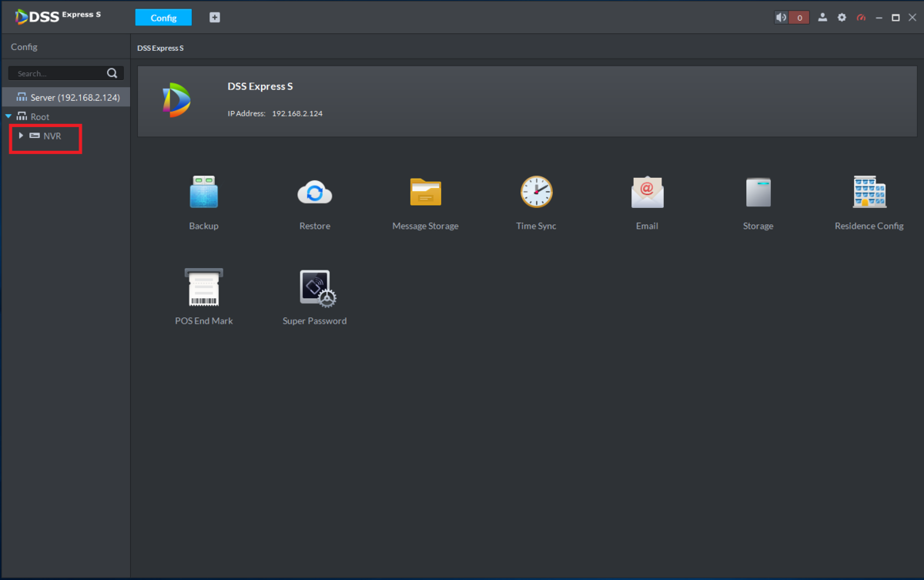Click the Residence Config label
Viewport: 924px width, 580px height.
tap(869, 226)
